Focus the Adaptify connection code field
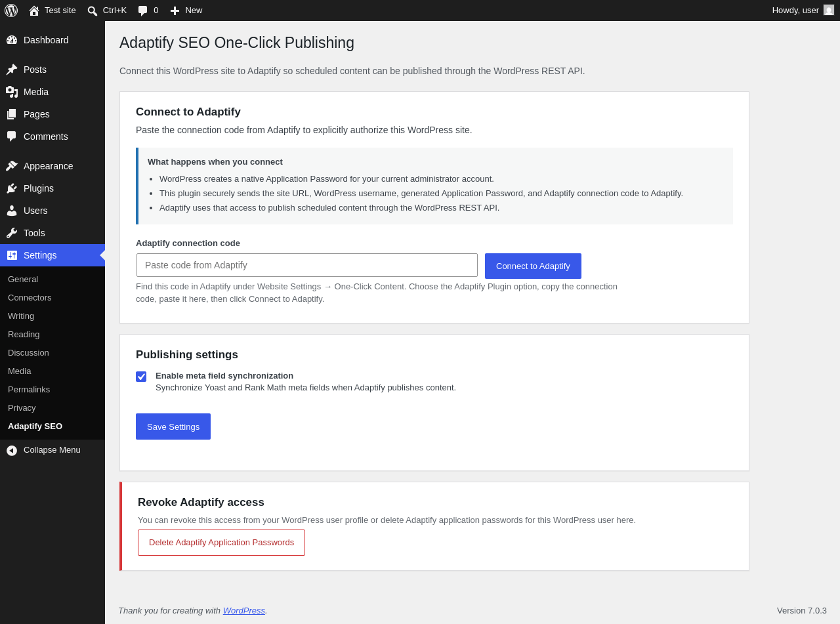 pyautogui.click(x=307, y=265)
